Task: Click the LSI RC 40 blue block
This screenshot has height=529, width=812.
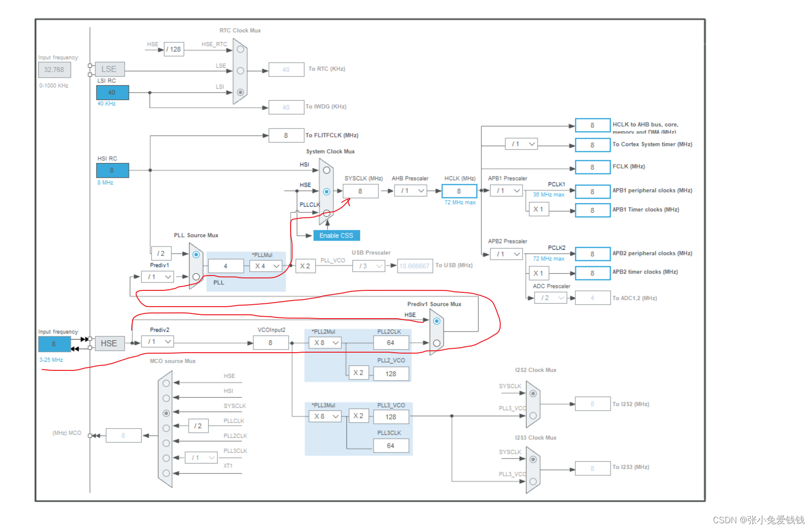Action: tap(113, 92)
